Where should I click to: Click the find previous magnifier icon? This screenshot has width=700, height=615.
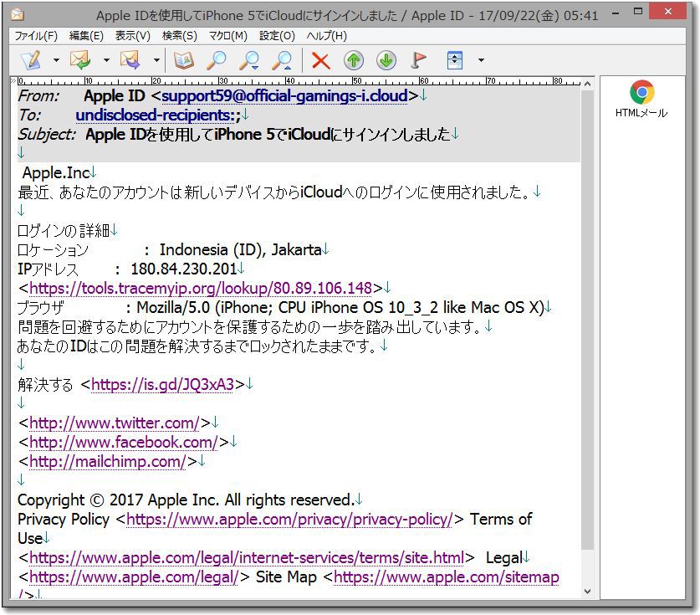pyautogui.click(x=282, y=60)
